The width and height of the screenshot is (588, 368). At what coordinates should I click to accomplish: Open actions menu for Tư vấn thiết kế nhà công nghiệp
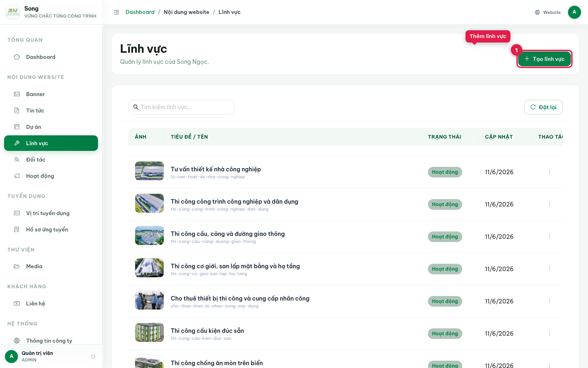tap(550, 172)
